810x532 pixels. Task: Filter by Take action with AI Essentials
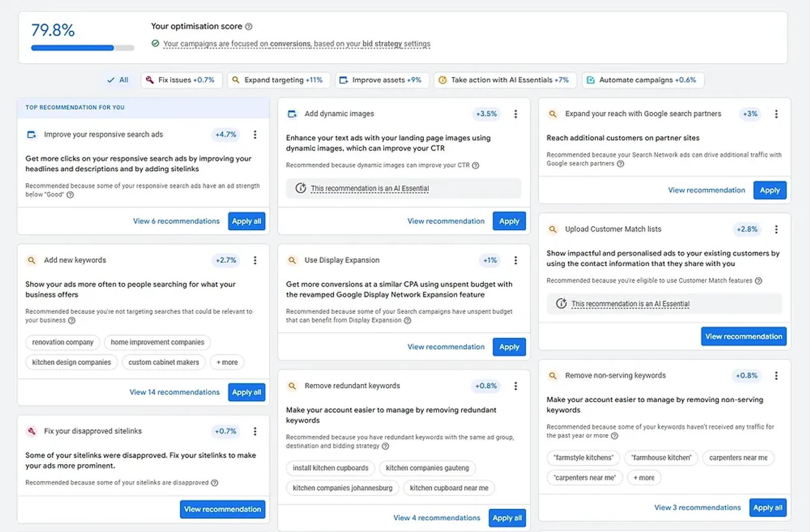pyautogui.click(x=505, y=80)
